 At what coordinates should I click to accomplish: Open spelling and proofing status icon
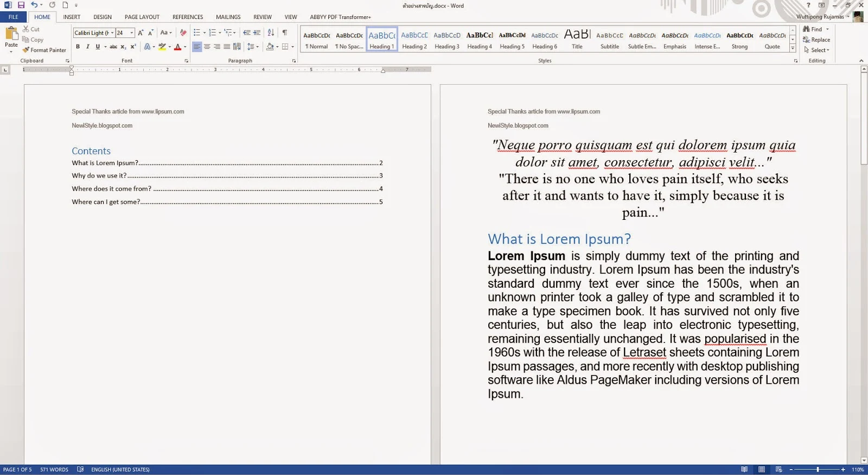(80, 470)
